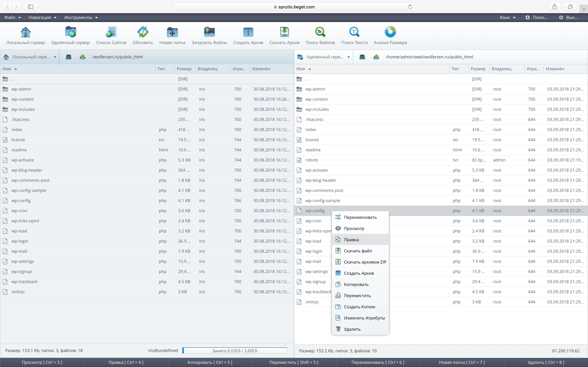Click the Upload Files toolbar icon

coord(209,32)
